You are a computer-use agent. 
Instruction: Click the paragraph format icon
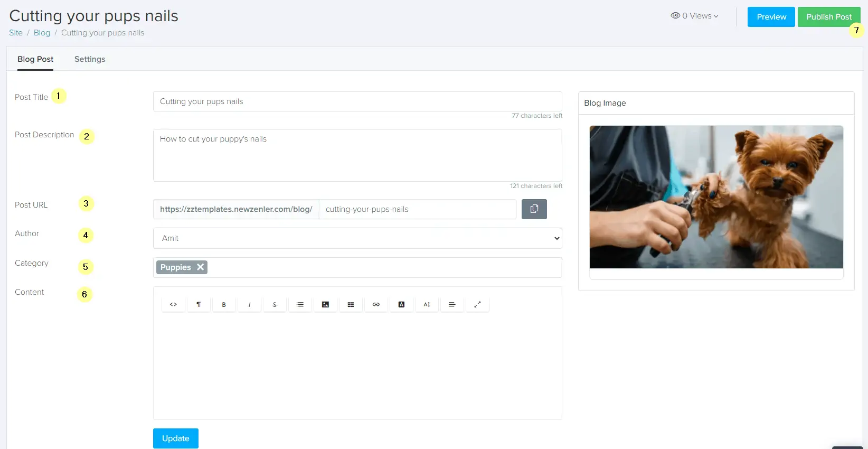(x=199, y=305)
